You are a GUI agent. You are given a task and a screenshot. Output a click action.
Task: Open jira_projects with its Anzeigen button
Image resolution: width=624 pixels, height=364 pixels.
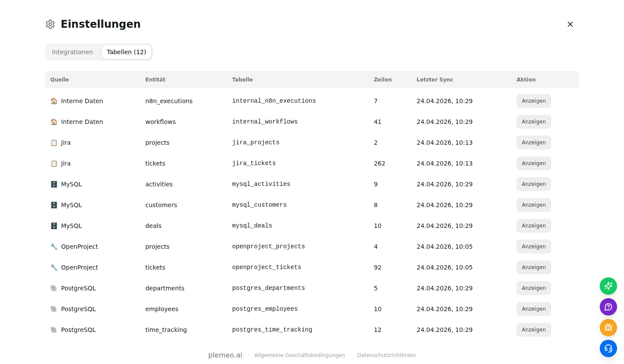tap(534, 143)
